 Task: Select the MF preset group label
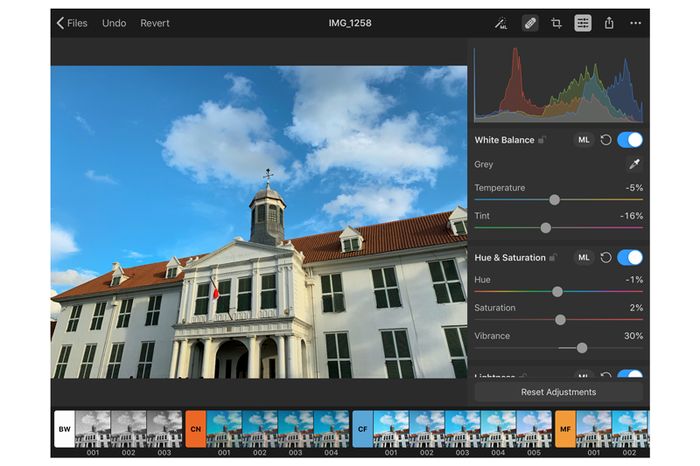pos(565,429)
